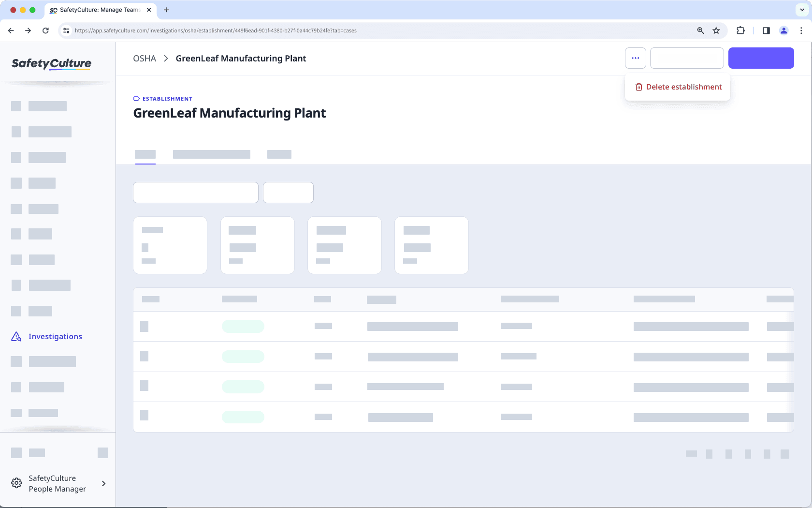Screen dimensions: 812x508
Task: Open Investigations in the sidebar
Action: [55, 337]
